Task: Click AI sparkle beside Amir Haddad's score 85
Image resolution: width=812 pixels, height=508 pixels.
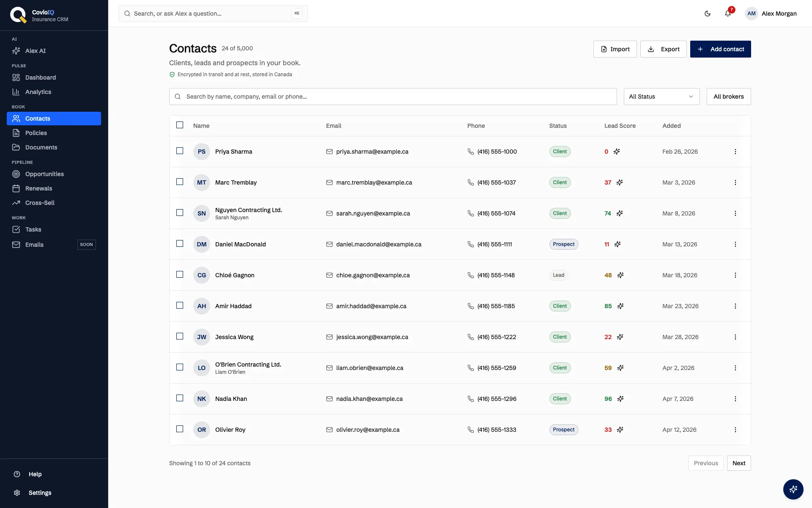Action: (620, 306)
